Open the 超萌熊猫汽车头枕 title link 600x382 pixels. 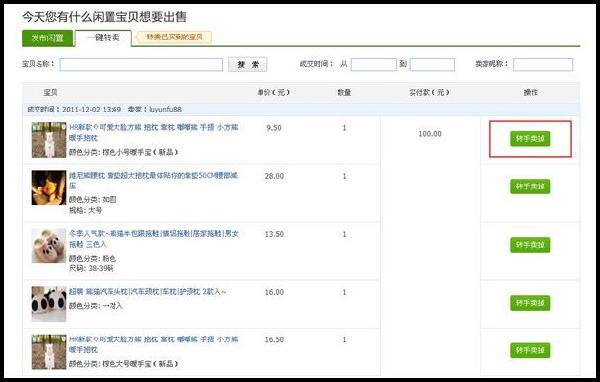point(148,292)
